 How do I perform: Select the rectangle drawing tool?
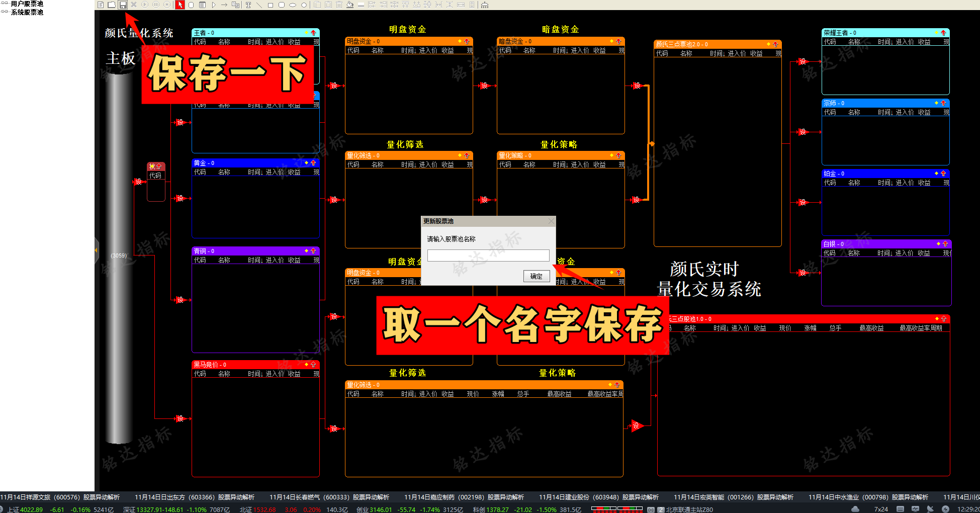(x=270, y=5)
